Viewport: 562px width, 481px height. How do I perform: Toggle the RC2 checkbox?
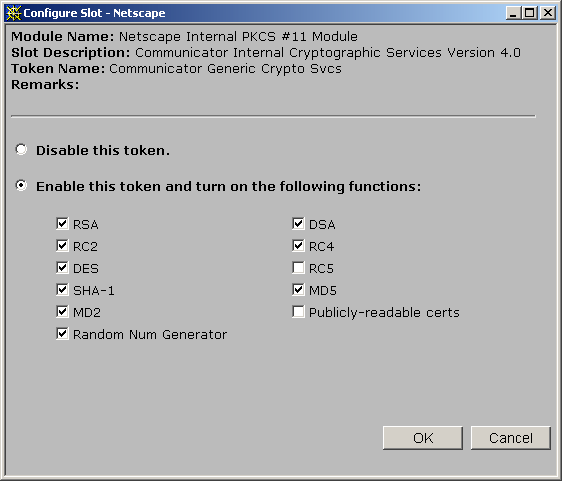click(x=62, y=246)
